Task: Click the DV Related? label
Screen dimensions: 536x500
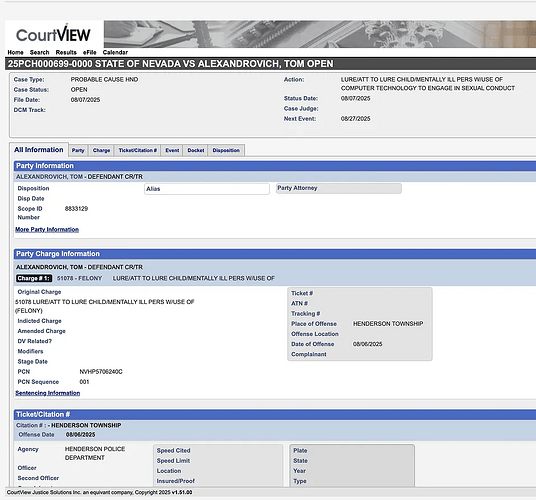Action: tap(35, 341)
